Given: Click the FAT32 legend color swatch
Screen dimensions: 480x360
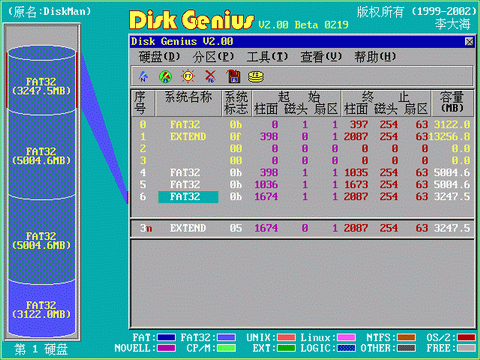Looking at the screenshot, I should click(x=226, y=338).
